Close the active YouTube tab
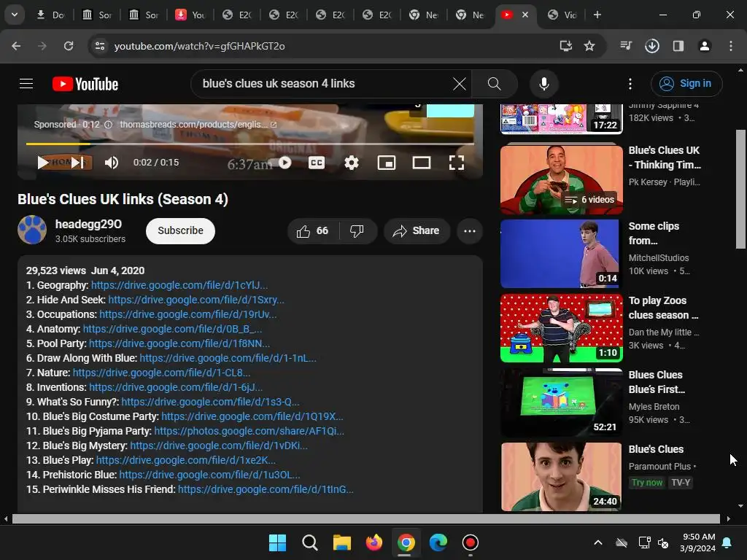 tap(525, 15)
